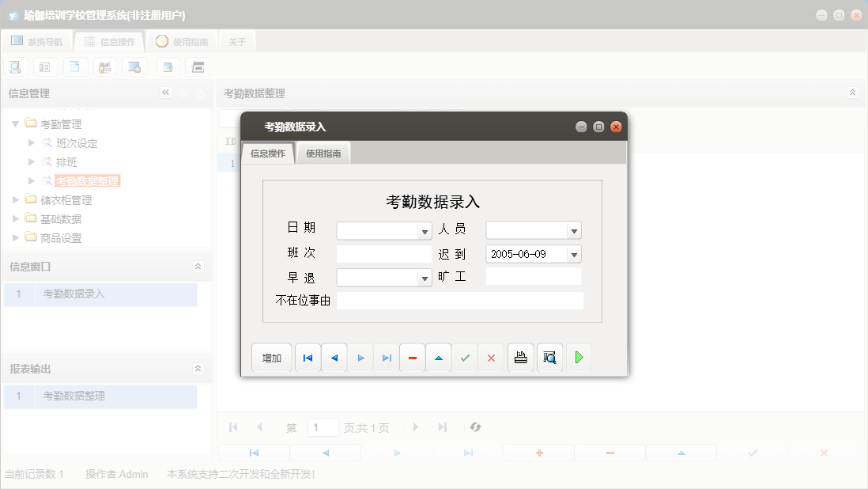Confirm the record with the green checkmark
868x489 pixels.
click(465, 358)
